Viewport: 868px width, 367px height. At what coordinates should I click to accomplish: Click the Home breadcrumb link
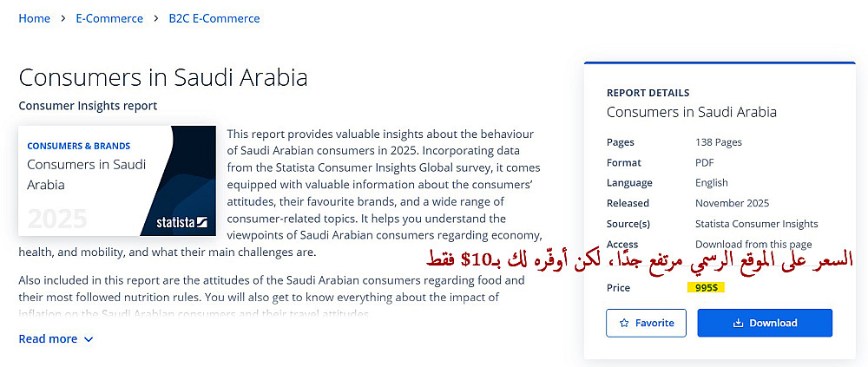click(35, 18)
